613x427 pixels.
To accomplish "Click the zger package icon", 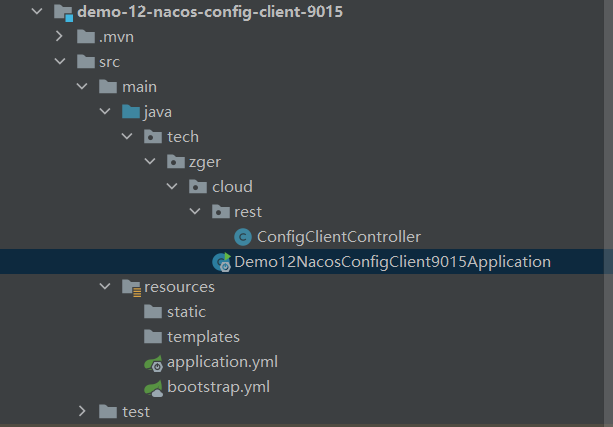I will pos(176,162).
